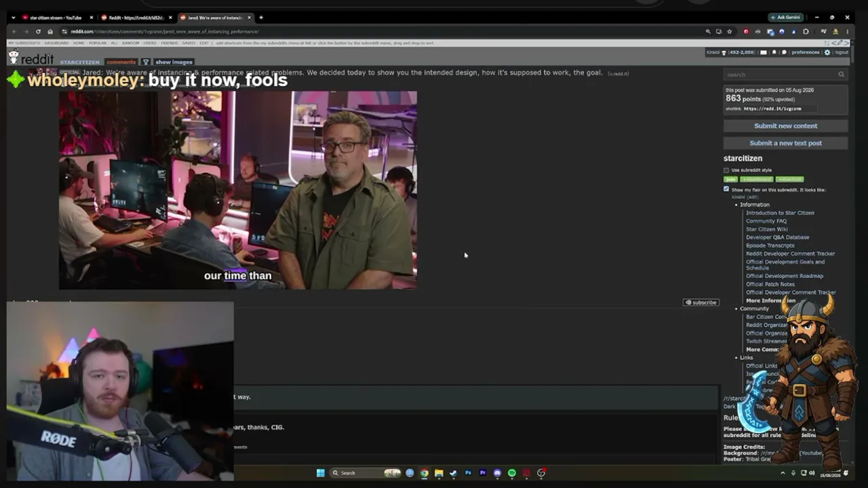Open 'Star Citizen Wiki' sidebar link

click(767, 229)
